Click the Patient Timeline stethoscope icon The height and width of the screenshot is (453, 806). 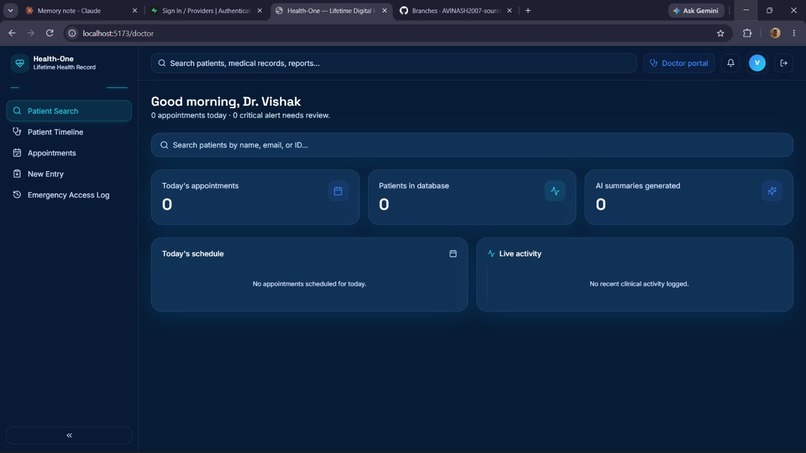[x=17, y=132]
